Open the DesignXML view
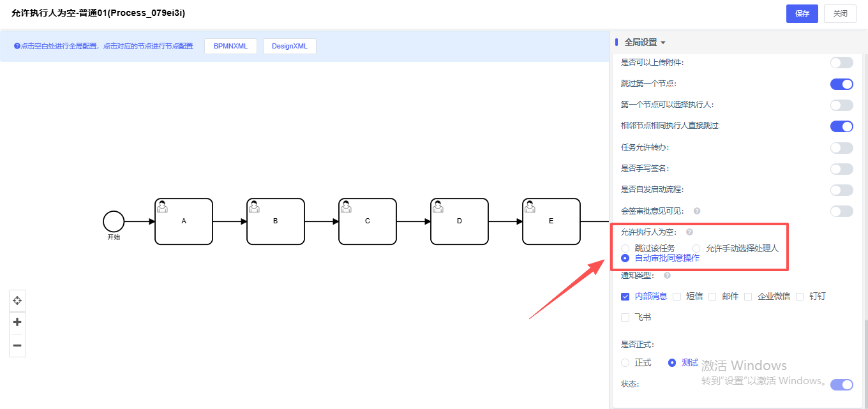The image size is (868, 409). [289, 46]
